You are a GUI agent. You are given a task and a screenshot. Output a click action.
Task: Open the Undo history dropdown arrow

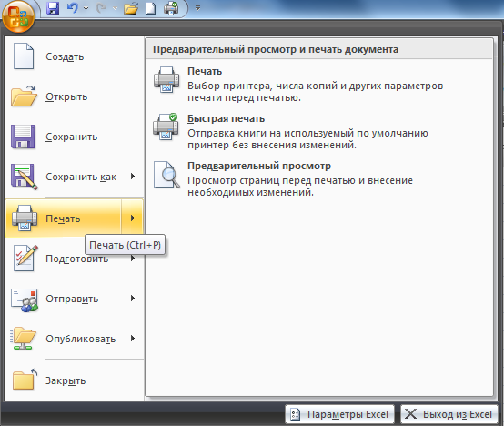[86, 8]
